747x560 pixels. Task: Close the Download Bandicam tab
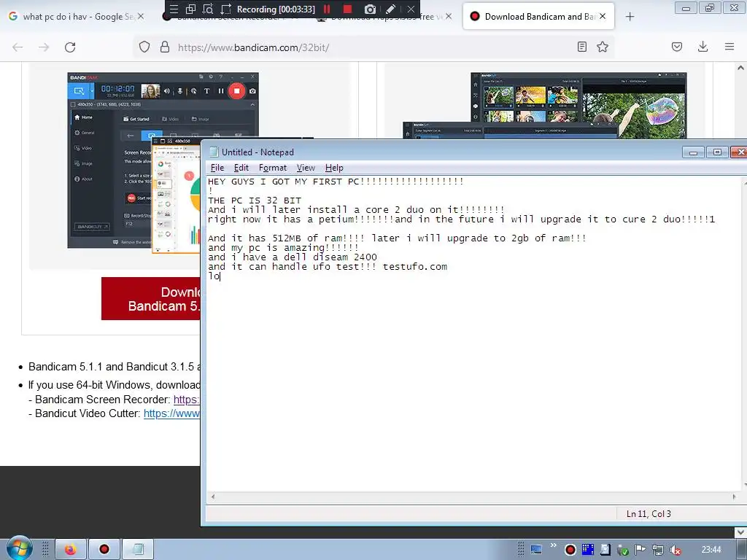click(603, 17)
